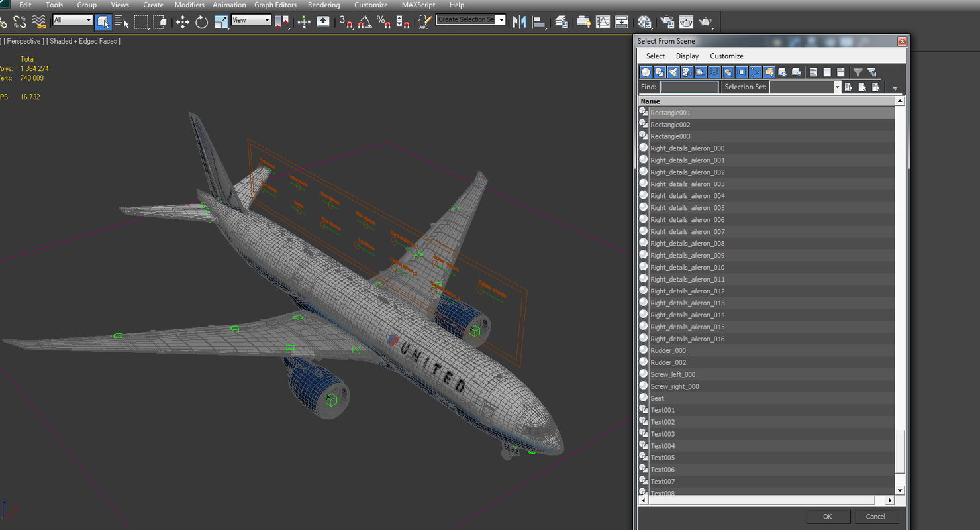Click the Mirror tool icon
980x530 pixels.
[520, 22]
